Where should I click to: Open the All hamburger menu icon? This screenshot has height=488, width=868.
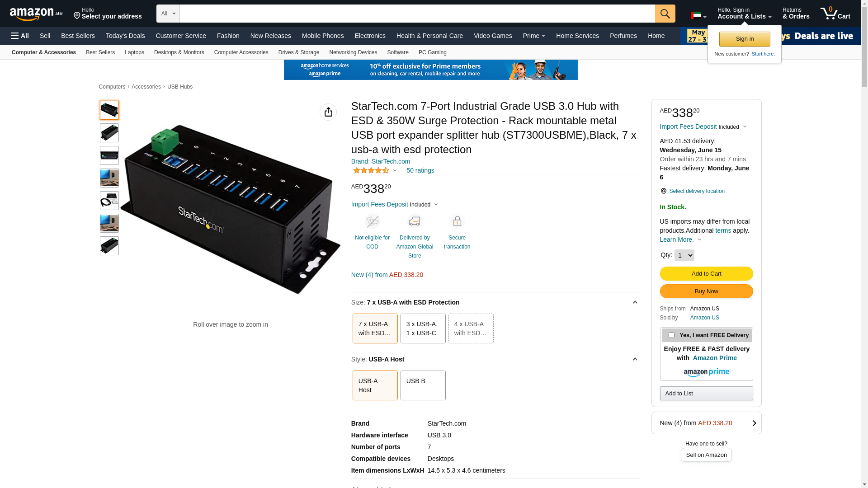click(20, 36)
